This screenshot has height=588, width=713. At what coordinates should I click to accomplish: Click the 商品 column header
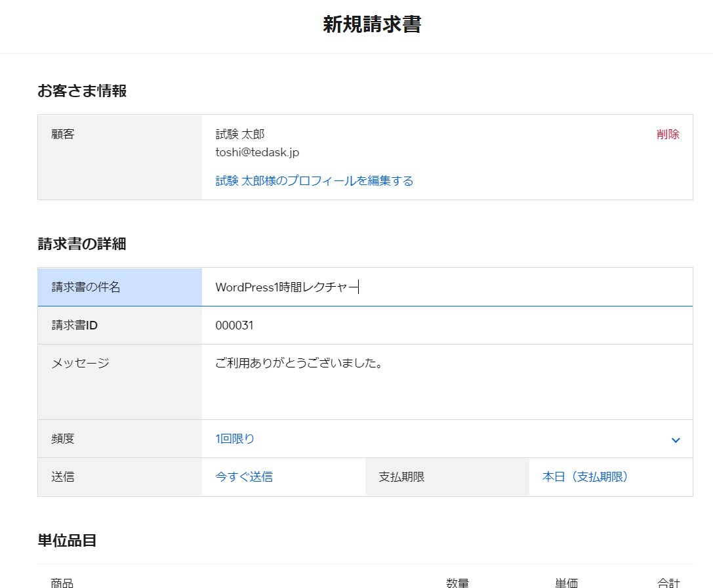pyautogui.click(x=60, y=583)
